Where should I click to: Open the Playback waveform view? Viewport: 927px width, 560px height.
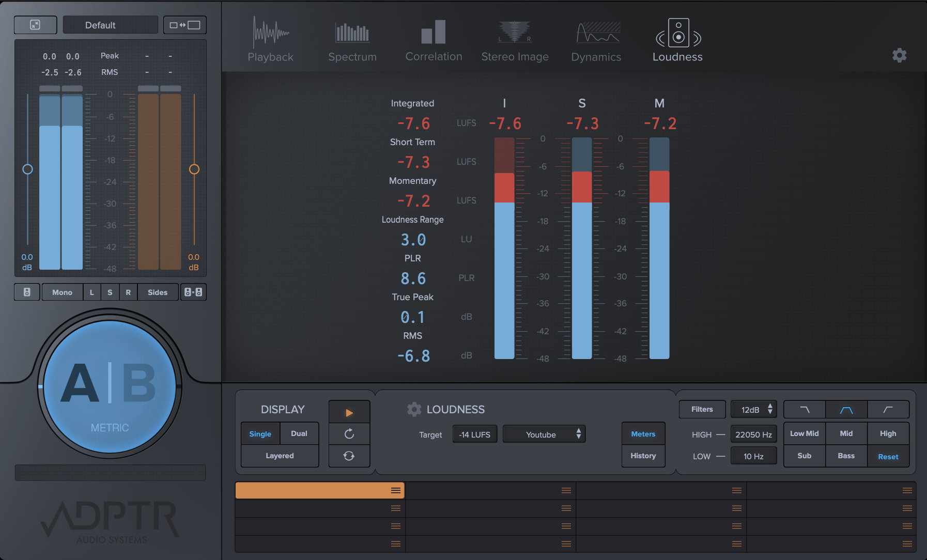(x=270, y=40)
